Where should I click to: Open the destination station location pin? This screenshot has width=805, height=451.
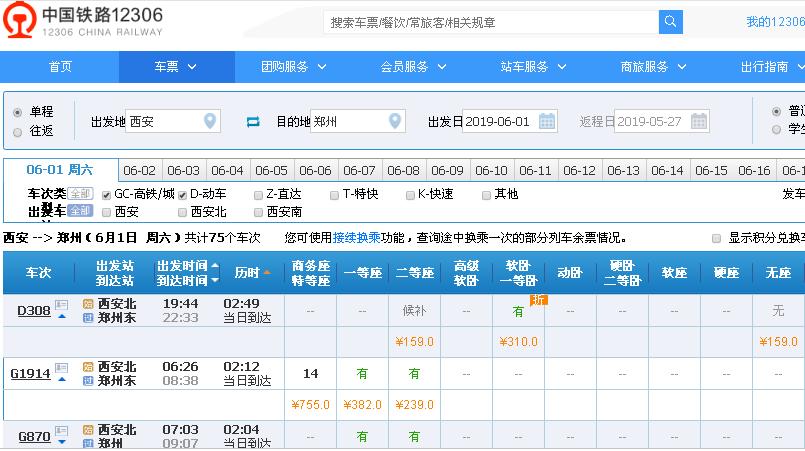coord(394,121)
